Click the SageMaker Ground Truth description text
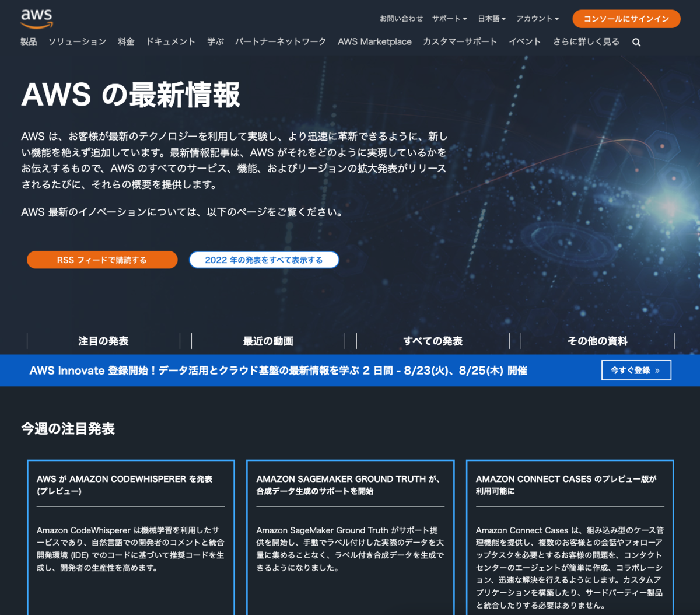The height and width of the screenshot is (615, 700). (351, 549)
